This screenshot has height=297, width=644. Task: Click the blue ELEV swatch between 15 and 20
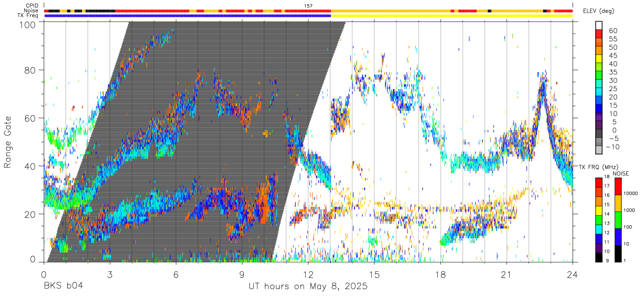point(599,101)
